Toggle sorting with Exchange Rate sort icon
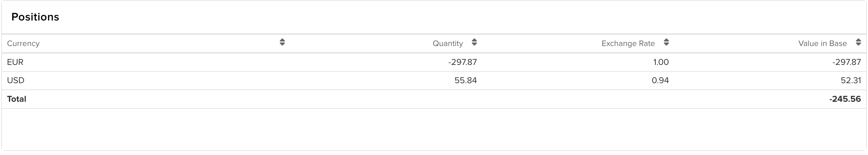The image size is (868, 155). [x=666, y=42]
